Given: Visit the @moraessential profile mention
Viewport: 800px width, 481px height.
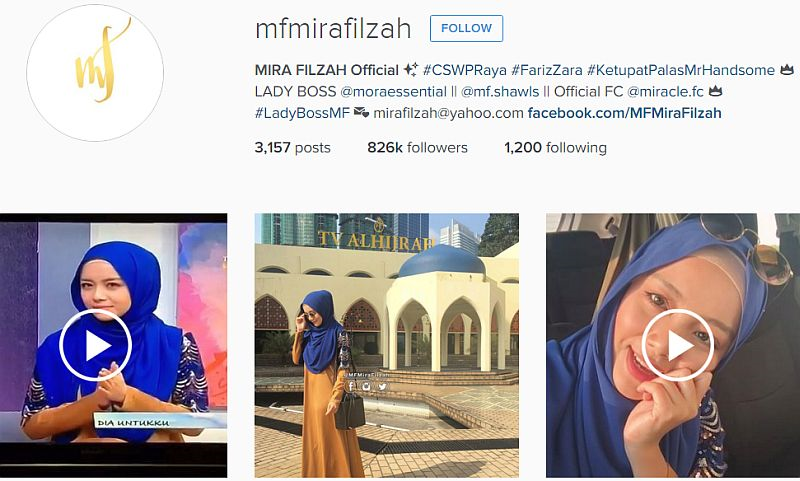Looking at the screenshot, I should tap(393, 92).
